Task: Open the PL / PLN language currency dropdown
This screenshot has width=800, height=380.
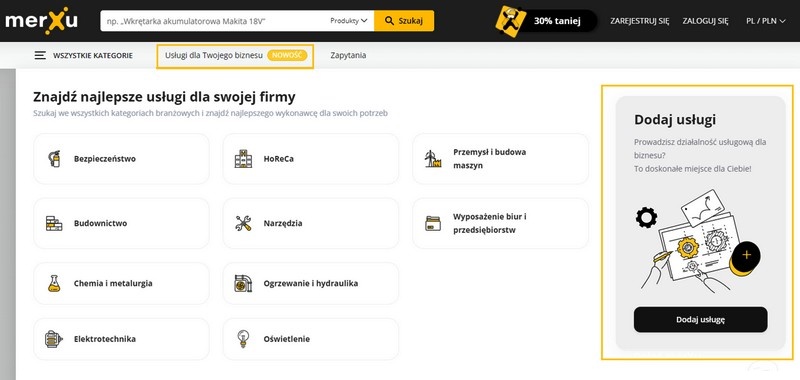Action: [765, 21]
